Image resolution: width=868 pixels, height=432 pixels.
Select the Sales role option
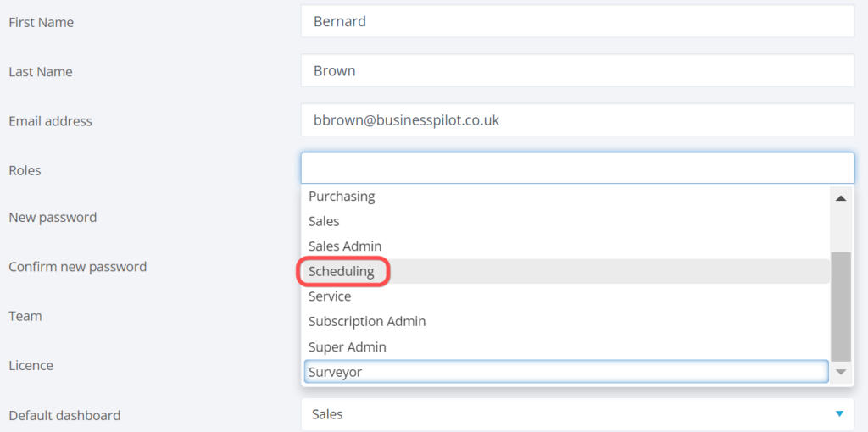pyautogui.click(x=324, y=221)
